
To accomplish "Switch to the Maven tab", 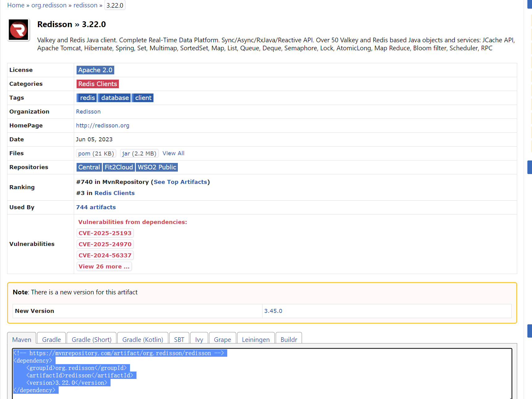I will [22, 339].
